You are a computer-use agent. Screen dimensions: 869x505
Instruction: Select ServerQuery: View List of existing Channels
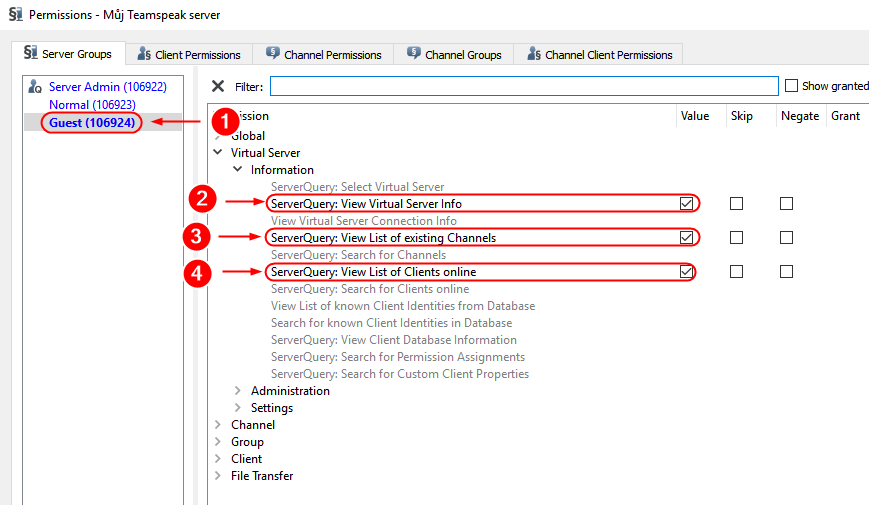click(383, 238)
